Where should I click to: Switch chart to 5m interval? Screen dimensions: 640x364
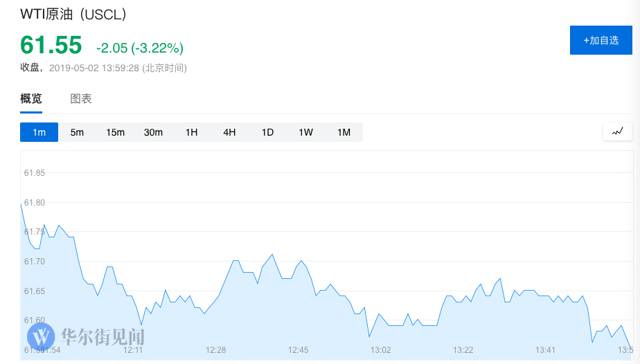77,132
